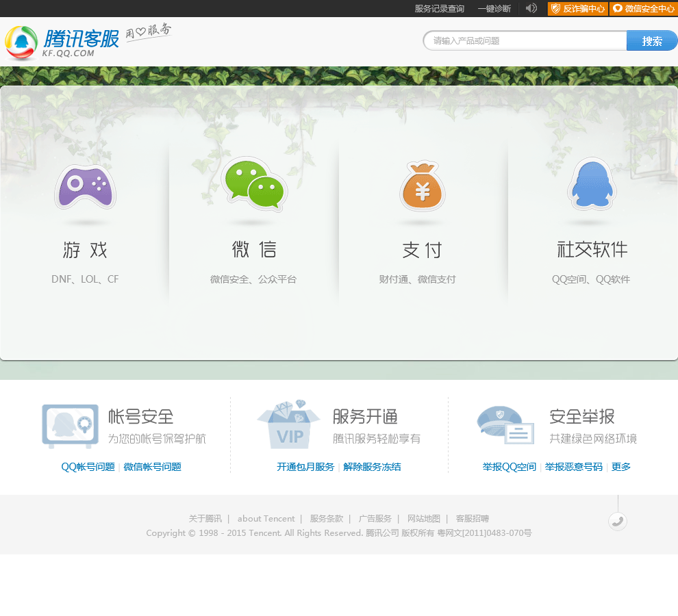This screenshot has width=678, height=616.
Task: Click the about Tencent footer link
Action: pyautogui.click(x=266, y=519)
